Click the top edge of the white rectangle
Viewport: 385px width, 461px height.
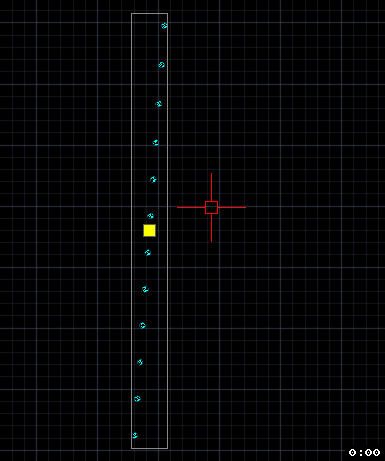(149, 14)
